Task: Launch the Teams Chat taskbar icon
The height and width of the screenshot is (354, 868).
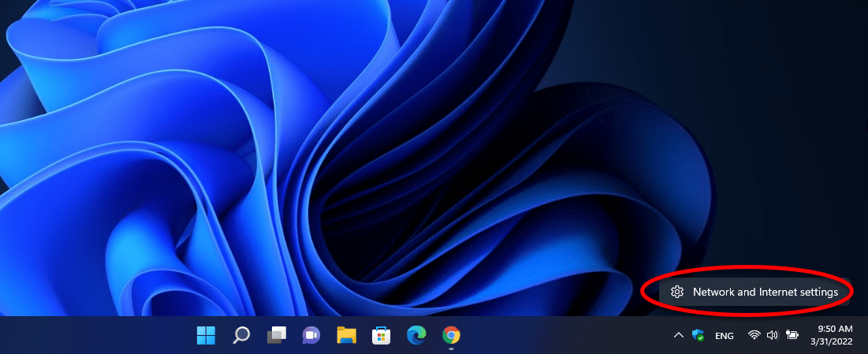Action: (x=311, y=335)
